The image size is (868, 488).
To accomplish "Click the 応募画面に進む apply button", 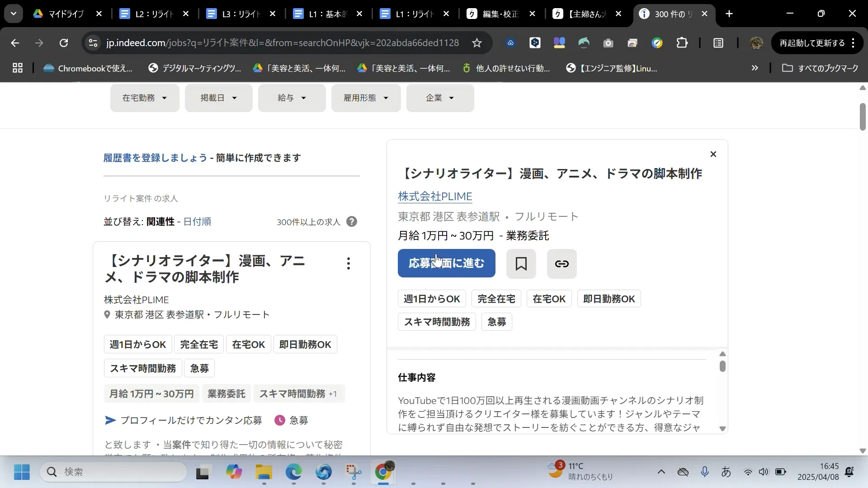I will 446,263.
